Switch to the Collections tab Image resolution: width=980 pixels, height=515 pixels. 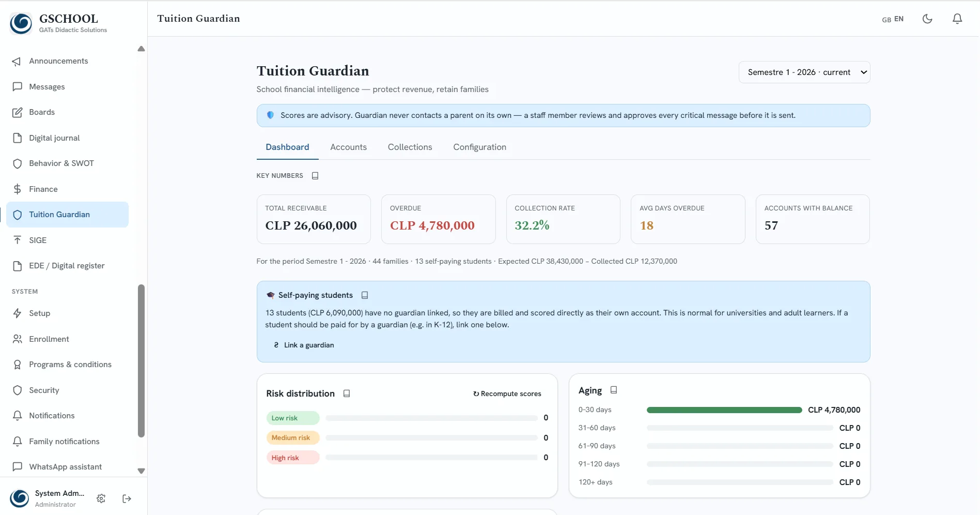pyautogui.click(x=410, y=147)
